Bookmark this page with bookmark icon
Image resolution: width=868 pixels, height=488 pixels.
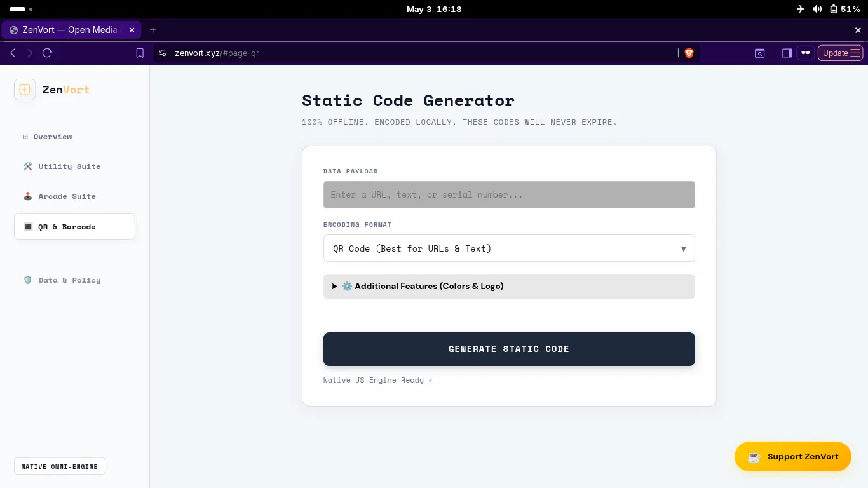140,53
